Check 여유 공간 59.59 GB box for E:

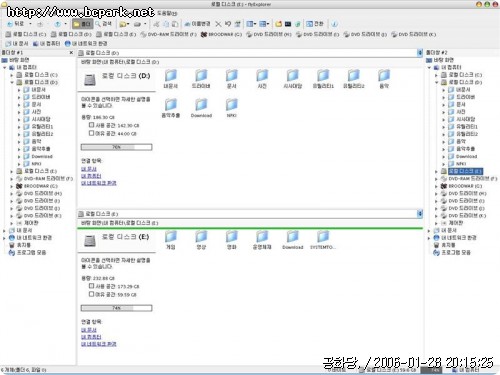click(x=91, y=294)
